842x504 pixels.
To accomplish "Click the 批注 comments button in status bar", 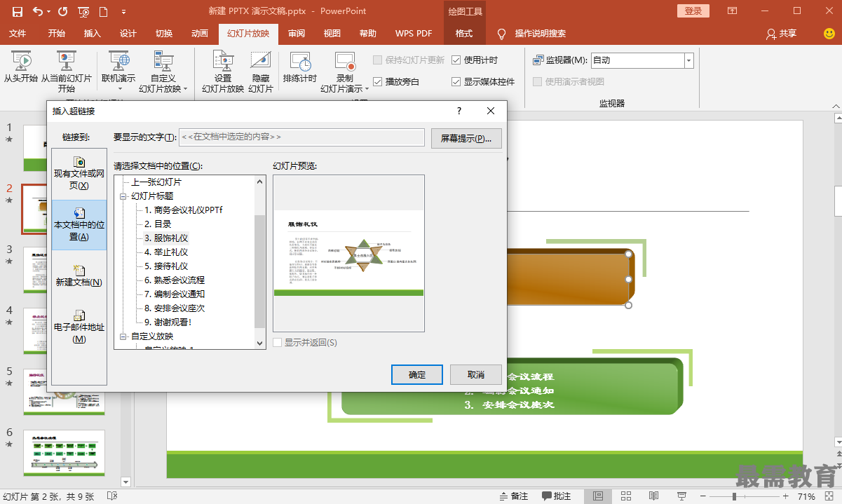I will pos(556,496).
